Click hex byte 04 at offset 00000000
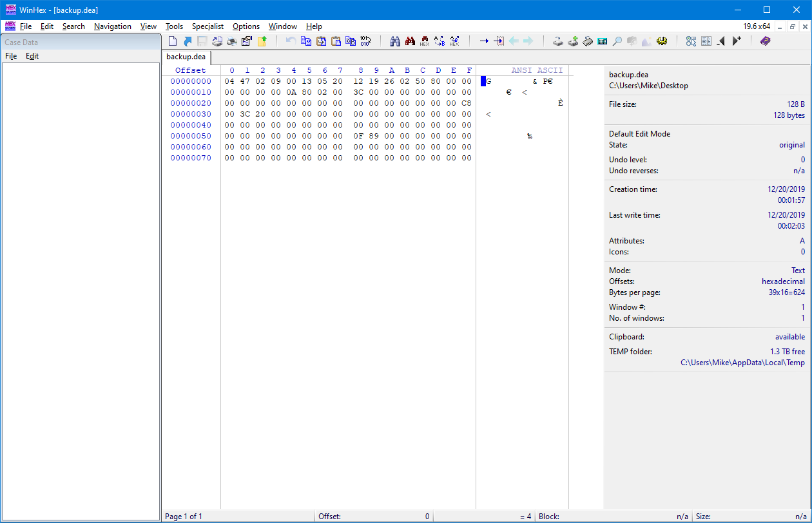Screen dimensions: 812x523 (229, 81)
